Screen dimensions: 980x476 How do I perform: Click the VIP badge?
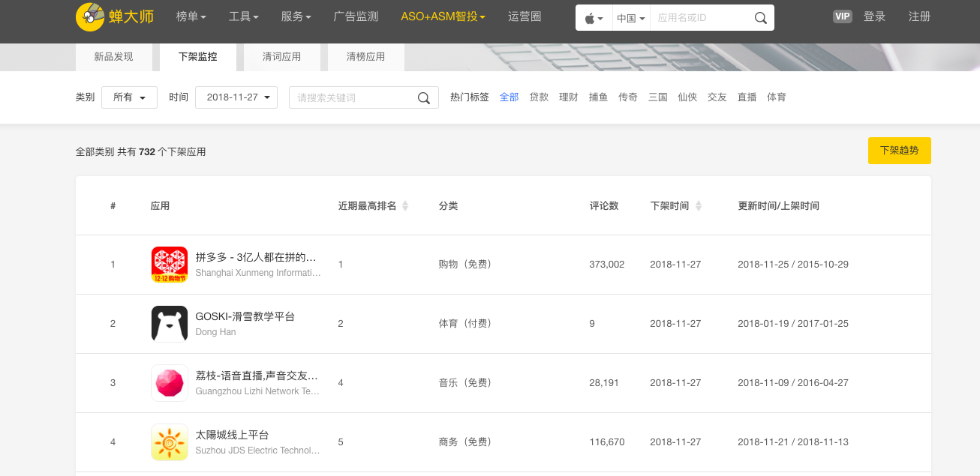pos(843,16)
